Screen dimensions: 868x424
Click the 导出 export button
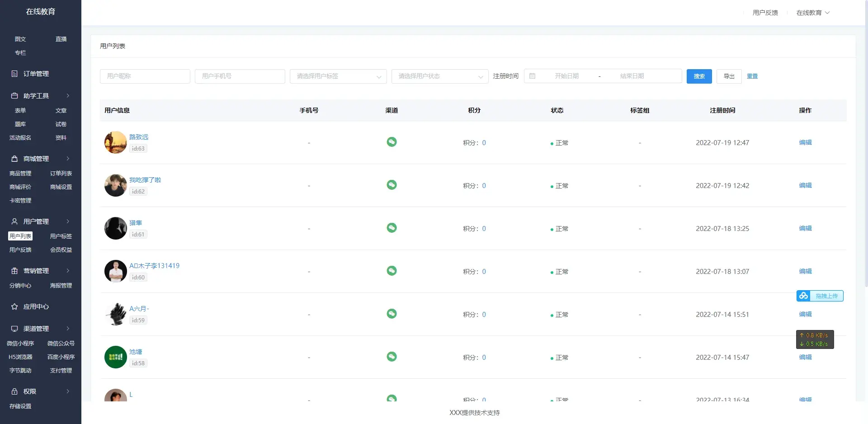(729, 76)
